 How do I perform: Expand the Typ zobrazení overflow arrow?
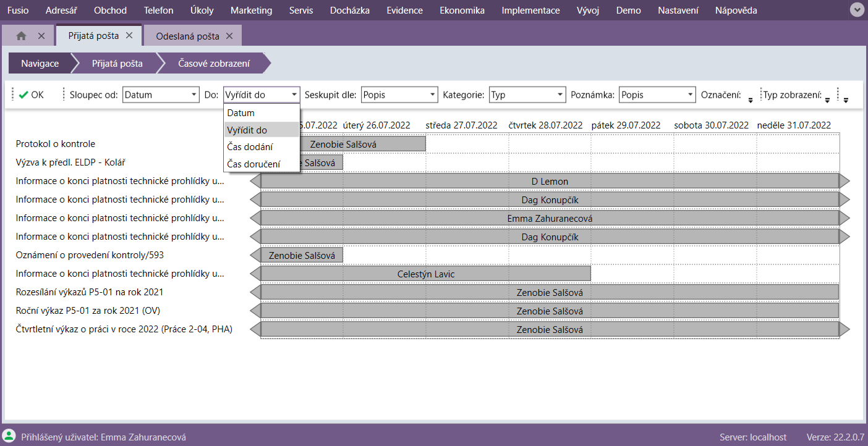[x=827, y=99]
